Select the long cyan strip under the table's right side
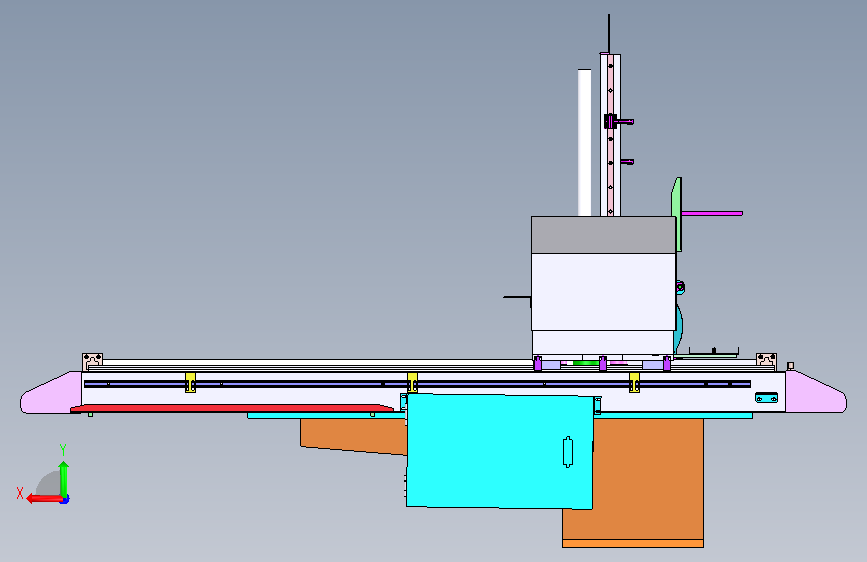Image resolution: width=867 pixels, height=562 pixels. pos(673,415)
